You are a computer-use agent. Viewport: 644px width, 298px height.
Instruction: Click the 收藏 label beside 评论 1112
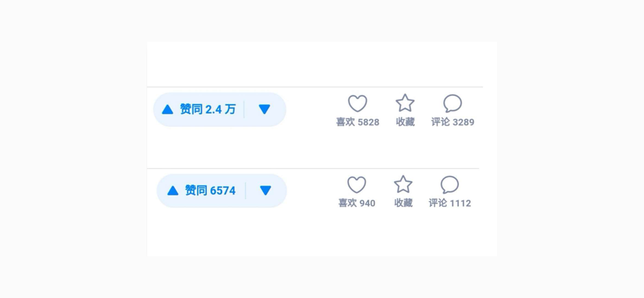point(403,203)
